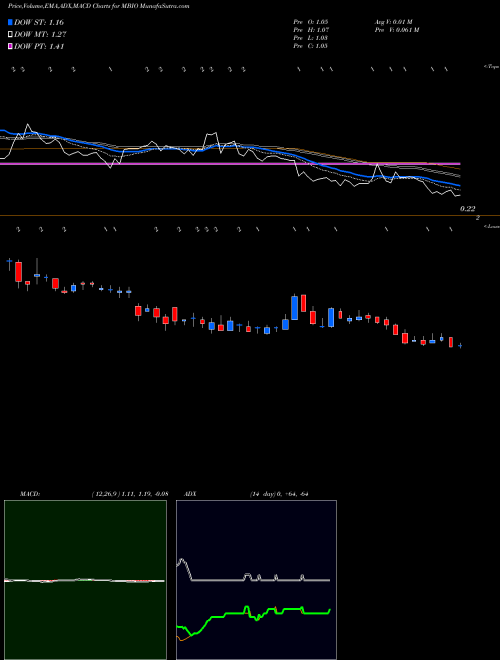Click the MACD panel title
Viewport: 500px width, 660px height.
30,494
